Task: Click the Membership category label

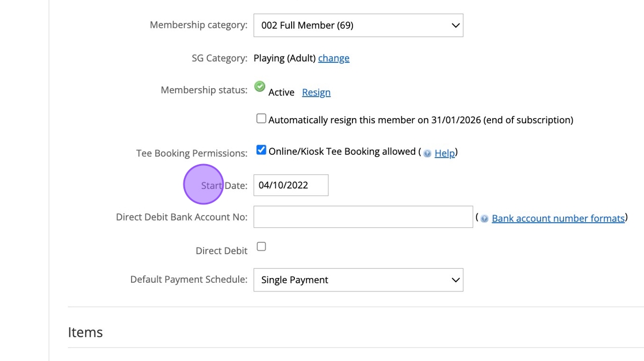Action: click(x=198, y=25)
